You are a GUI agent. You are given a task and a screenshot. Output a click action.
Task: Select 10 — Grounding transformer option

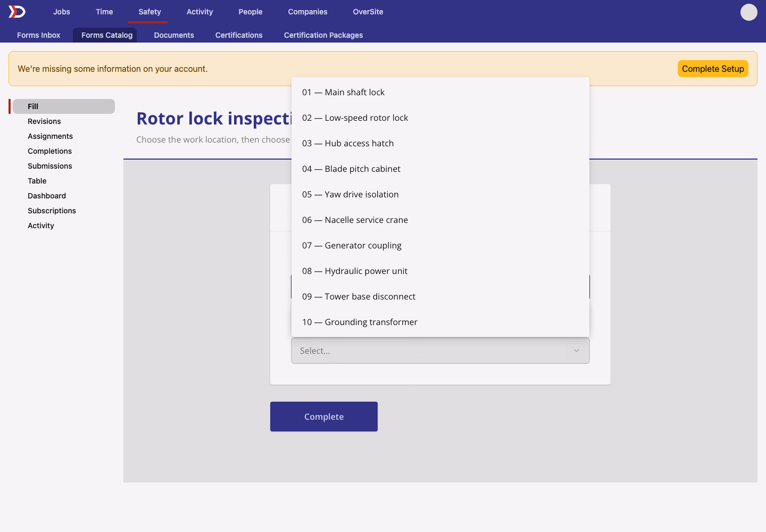tap(440, 322)
